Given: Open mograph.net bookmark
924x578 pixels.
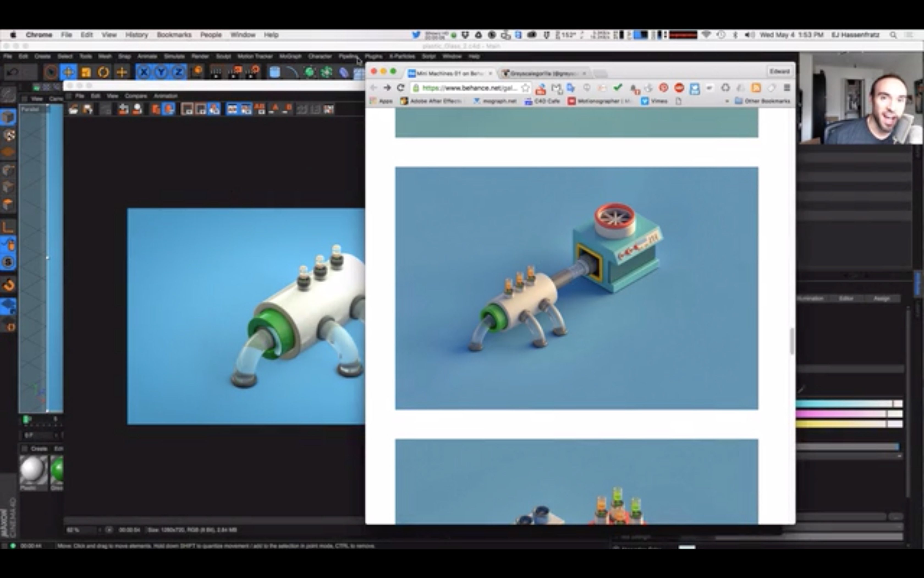Looking at the screenshot, I should click(495, 101).
